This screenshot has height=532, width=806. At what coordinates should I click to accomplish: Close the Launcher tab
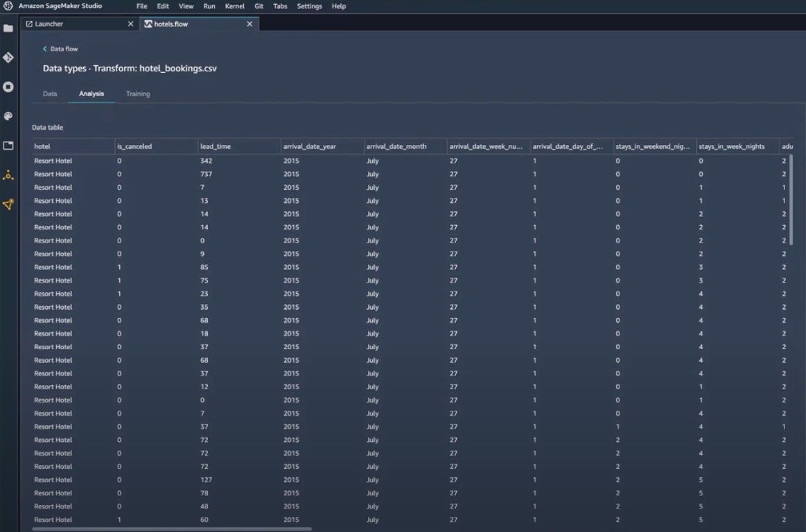130,24
